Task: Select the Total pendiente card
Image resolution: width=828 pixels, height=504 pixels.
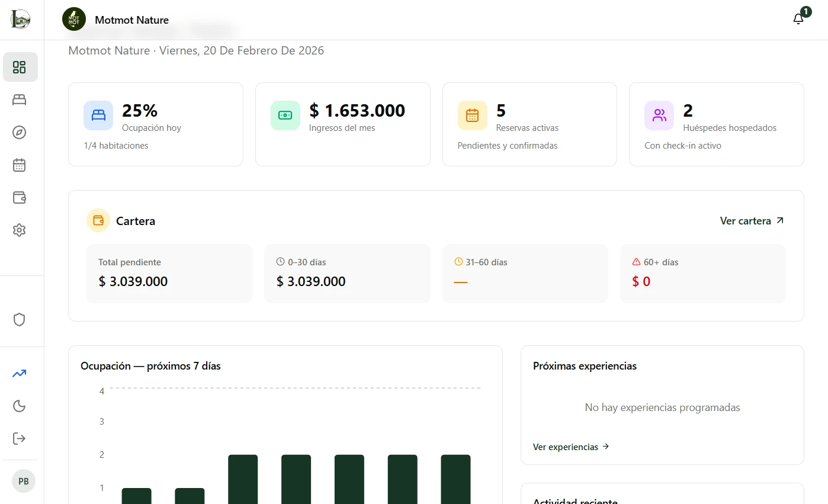Action: tap(169, 273)
